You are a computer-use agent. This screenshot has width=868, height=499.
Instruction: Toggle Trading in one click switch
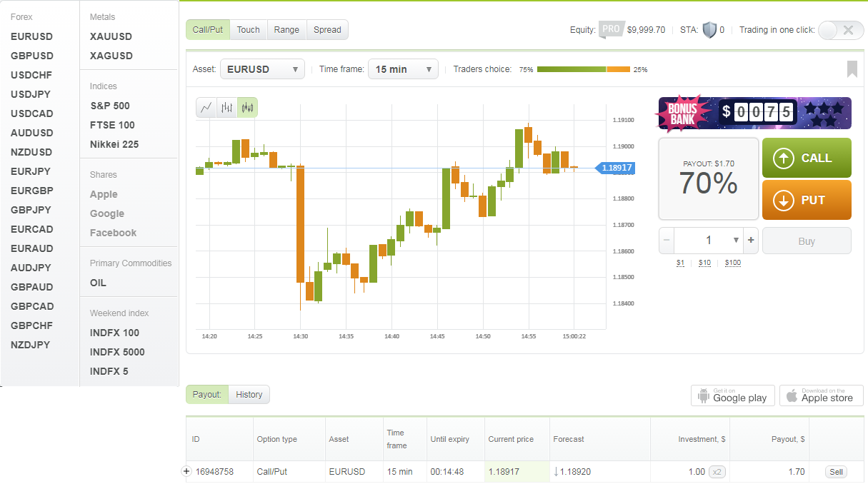[840, 30]
